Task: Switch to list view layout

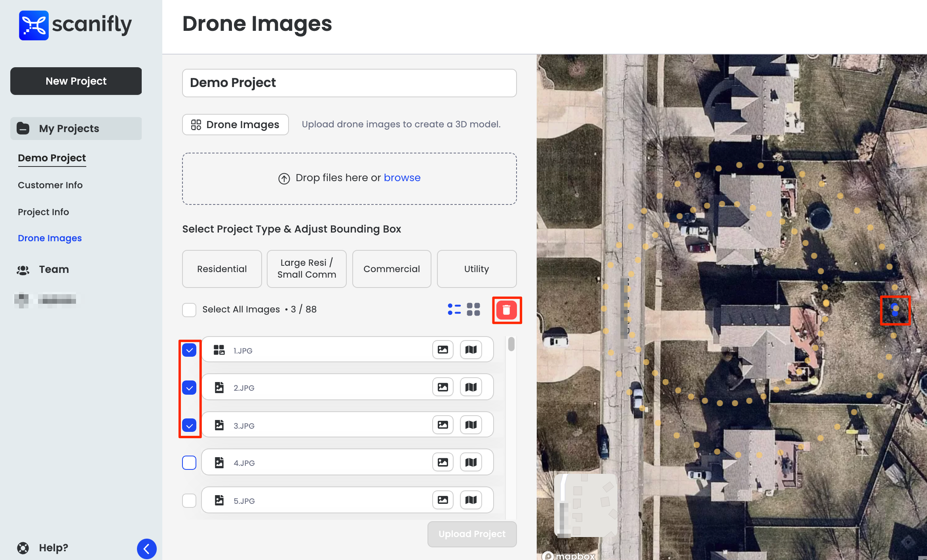Action: (x=454, y=309)
